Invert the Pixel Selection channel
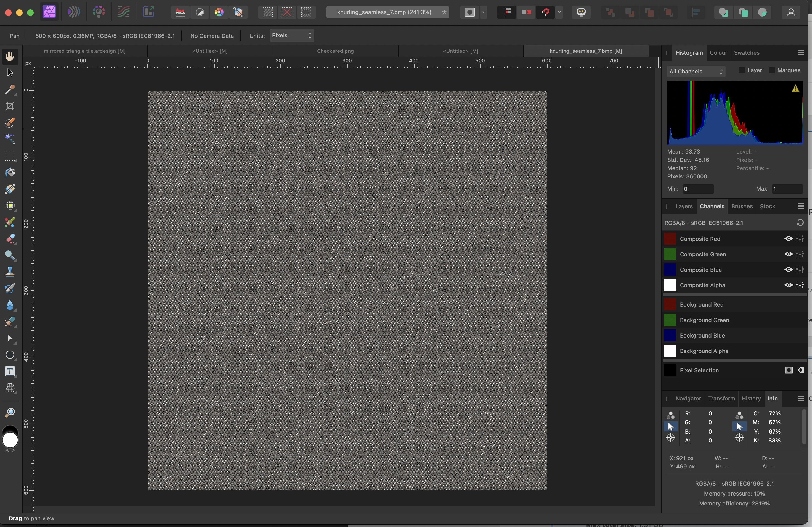812x527 pixels. [x=800, y=370]
